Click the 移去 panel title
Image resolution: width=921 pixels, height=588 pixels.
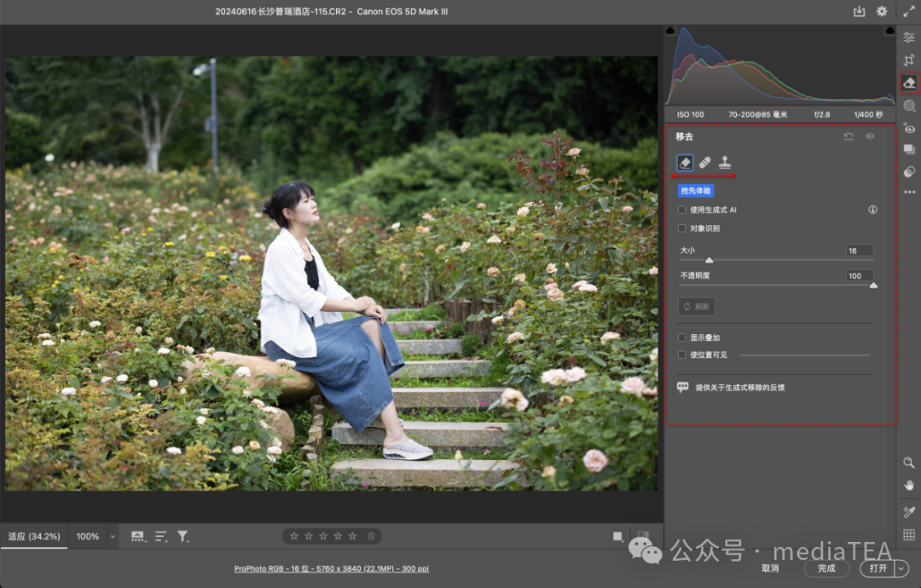(684, 136)
